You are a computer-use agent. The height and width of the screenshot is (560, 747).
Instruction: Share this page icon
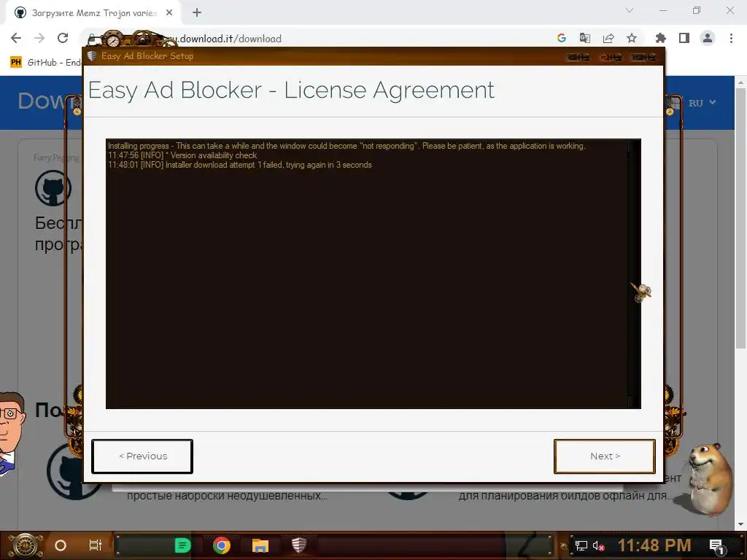coord(608,38)
